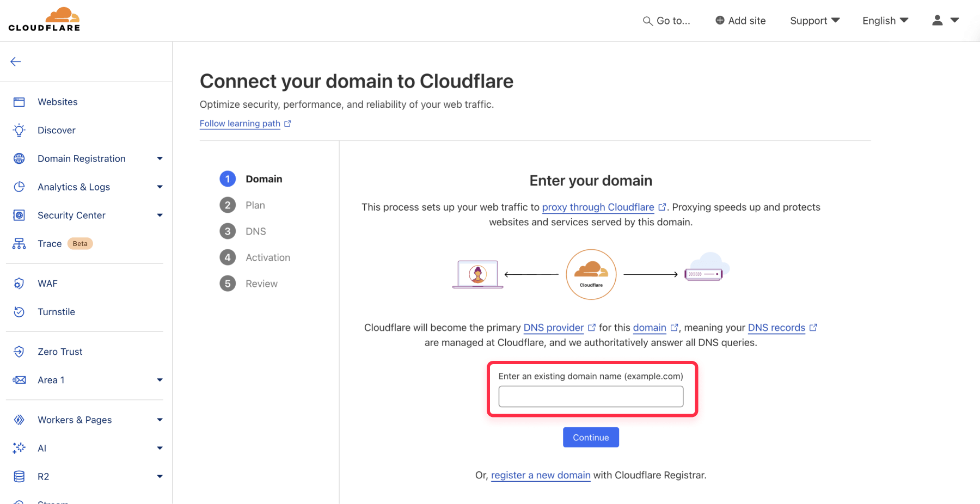Image resolution: width=980 pixels, height=504 pixels.
Task: Click the Add site plus icon
Action: click(x=720, y=20)
